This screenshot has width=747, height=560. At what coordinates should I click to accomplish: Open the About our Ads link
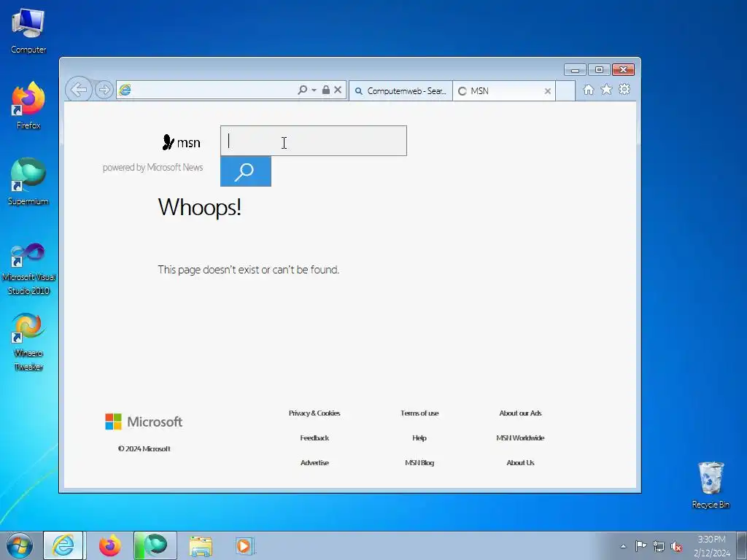(x=520, y=413)
